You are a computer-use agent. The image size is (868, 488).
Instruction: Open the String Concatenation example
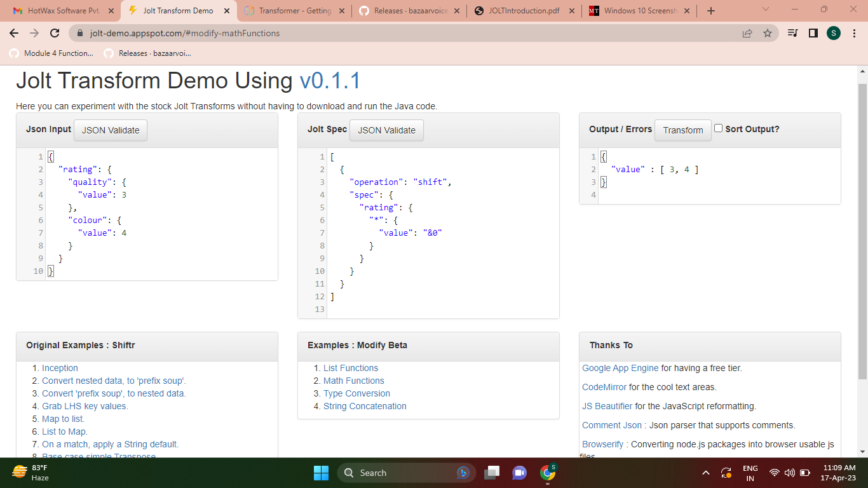pos(365,406)
